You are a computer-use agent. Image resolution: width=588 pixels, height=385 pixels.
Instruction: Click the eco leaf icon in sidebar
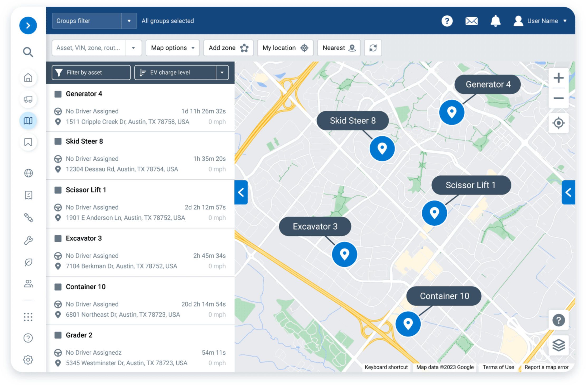(x=28, y=263)
